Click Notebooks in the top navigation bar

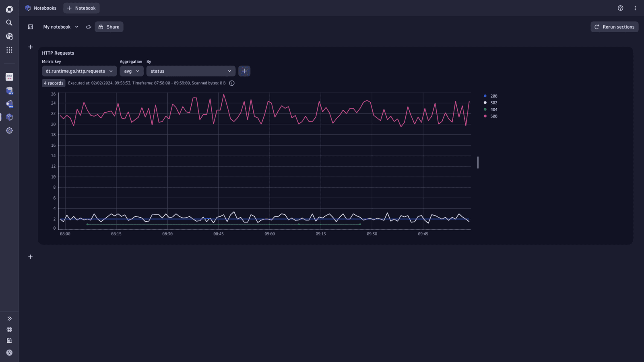point(44,8)
